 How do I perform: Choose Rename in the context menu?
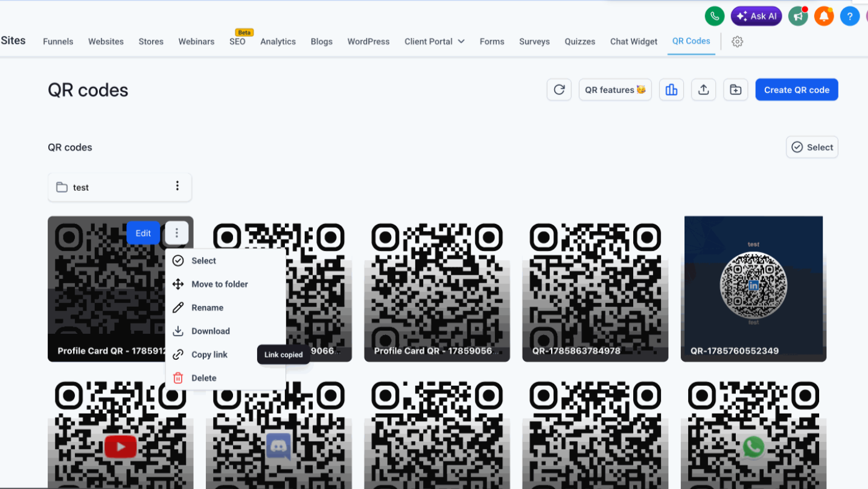tap(226, 308)
